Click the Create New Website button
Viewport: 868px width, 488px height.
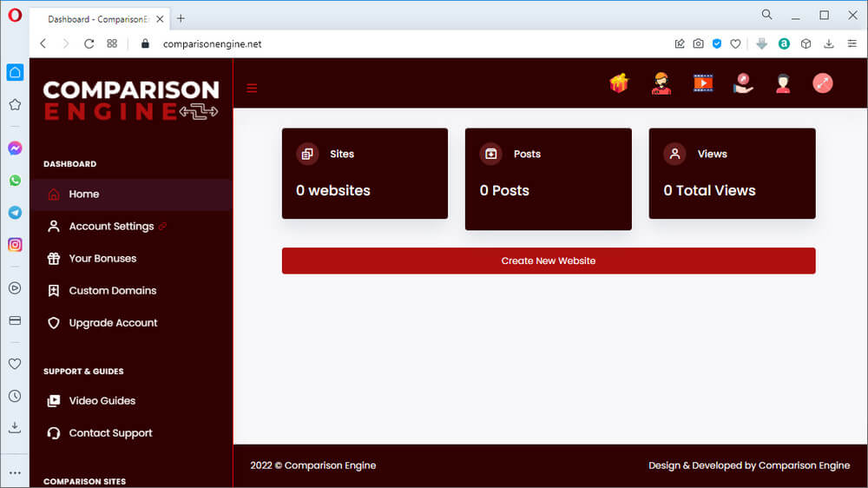tap(548, 260)
